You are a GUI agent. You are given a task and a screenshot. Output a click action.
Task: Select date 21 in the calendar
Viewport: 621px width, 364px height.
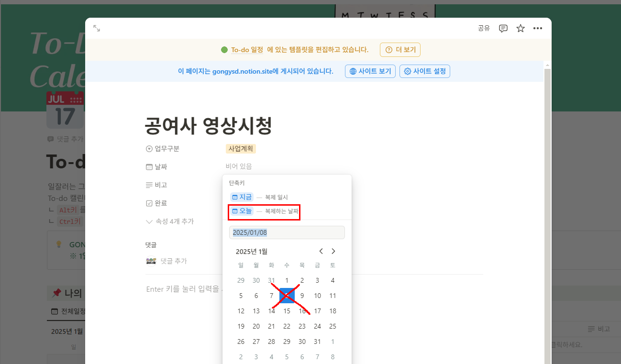(271, 326)
